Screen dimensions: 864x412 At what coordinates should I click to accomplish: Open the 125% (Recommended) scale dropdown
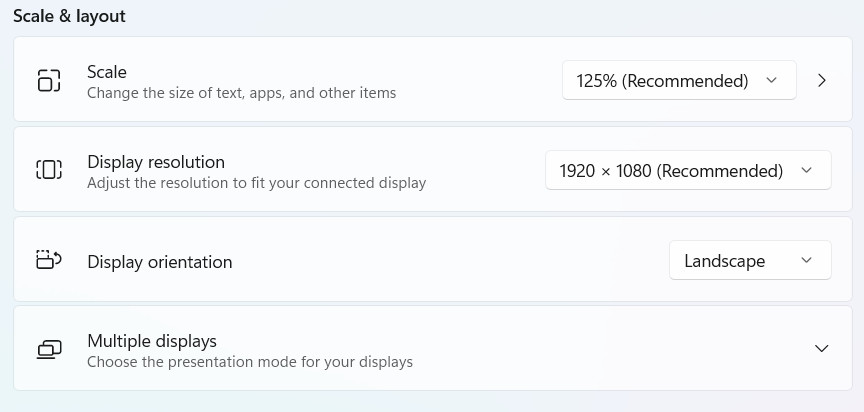coord(663,81)
